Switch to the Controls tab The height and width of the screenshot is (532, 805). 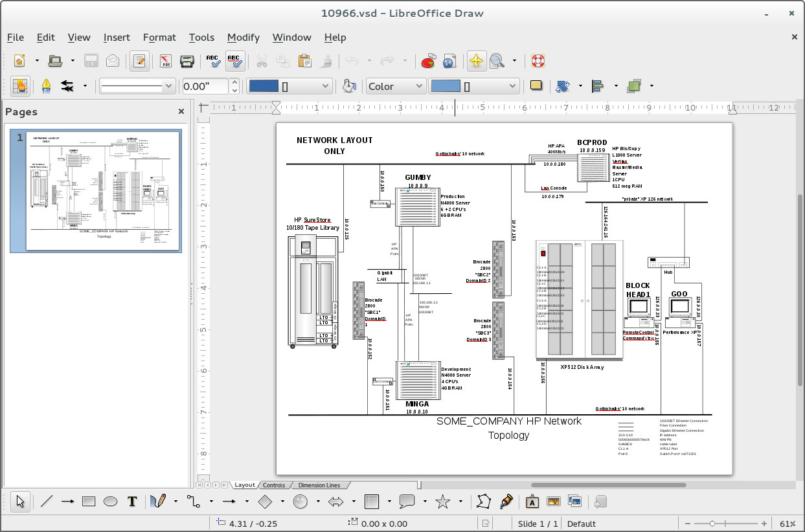[x=275, y=485]
